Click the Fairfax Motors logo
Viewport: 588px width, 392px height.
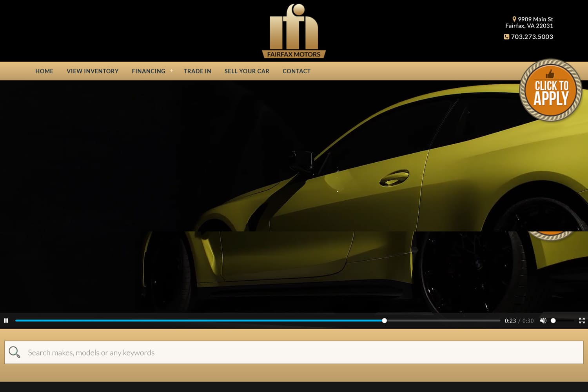pos(294,31)
